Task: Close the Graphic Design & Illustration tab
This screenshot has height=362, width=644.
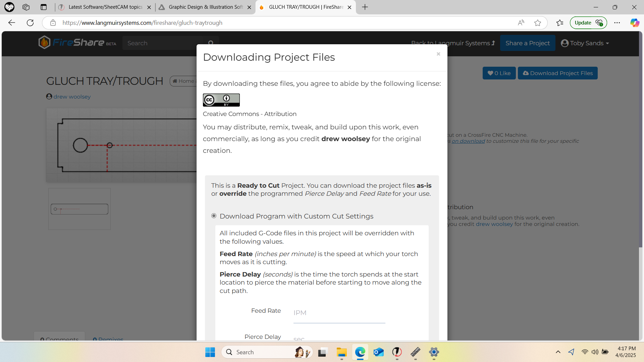Action: coord(249,7)
